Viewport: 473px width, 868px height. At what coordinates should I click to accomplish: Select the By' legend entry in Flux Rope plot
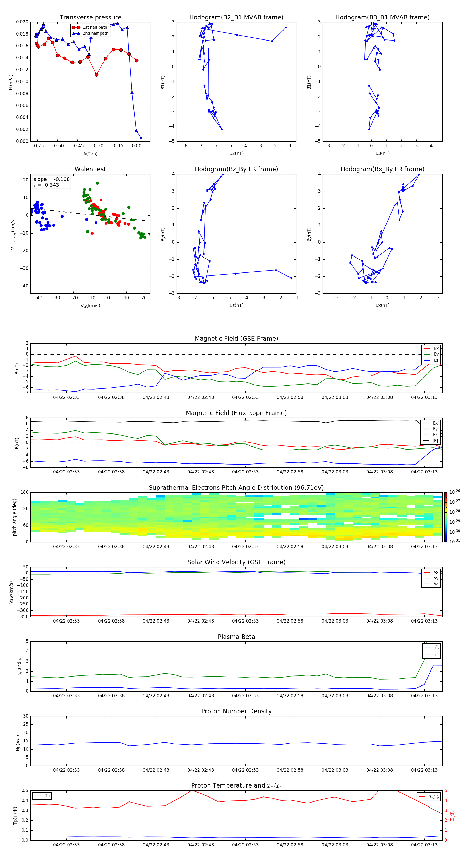tap(431, 429)
